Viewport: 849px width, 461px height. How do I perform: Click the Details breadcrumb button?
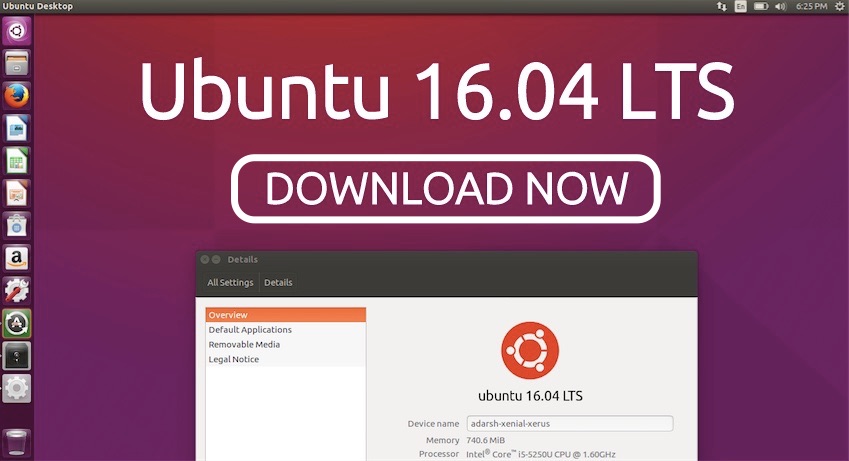[278, 282]
